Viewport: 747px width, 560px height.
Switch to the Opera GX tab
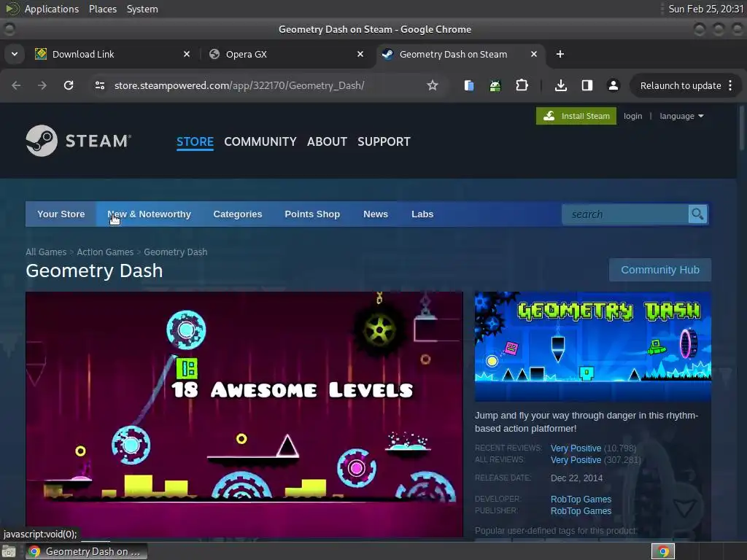287,54
